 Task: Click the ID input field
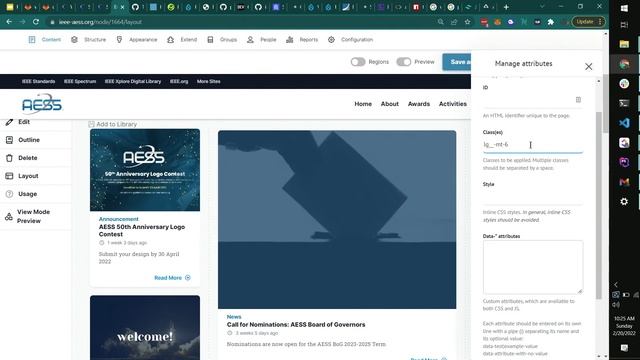533,100
